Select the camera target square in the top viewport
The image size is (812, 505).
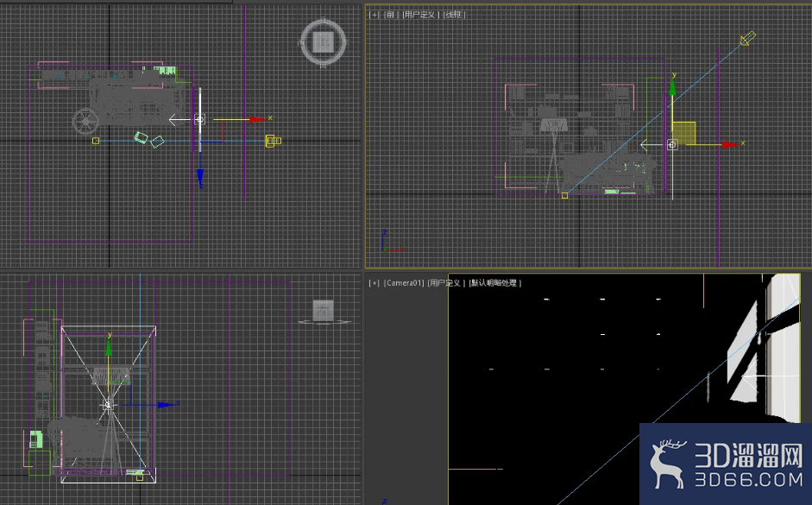tap(96, 141)
